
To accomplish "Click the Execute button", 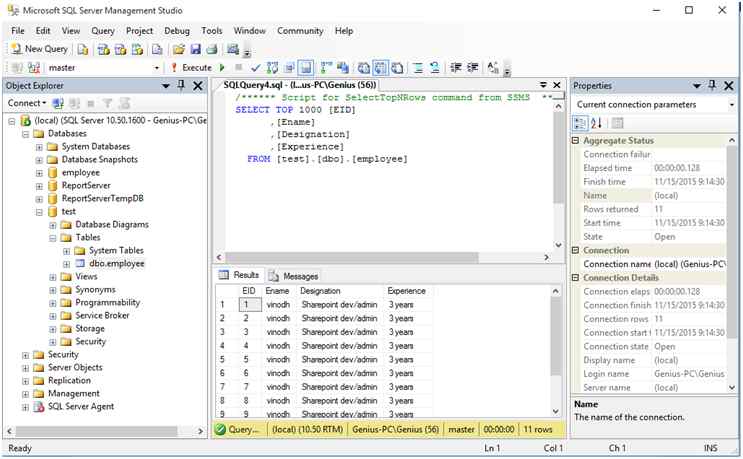I will pos(190,68).
